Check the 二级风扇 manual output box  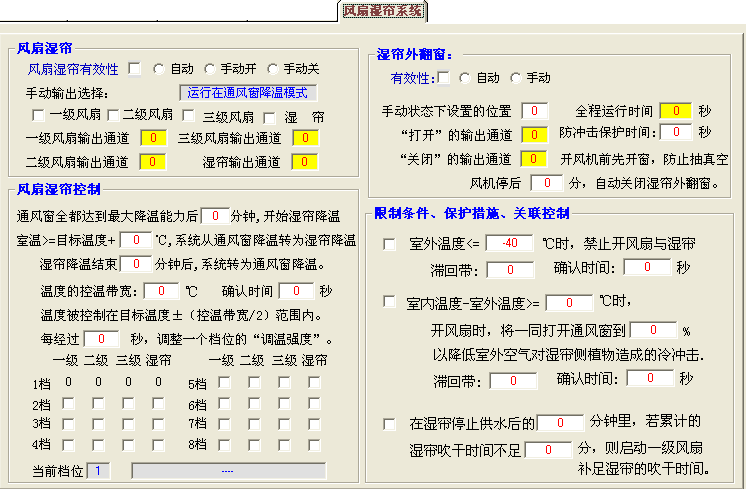pos(114,116)
